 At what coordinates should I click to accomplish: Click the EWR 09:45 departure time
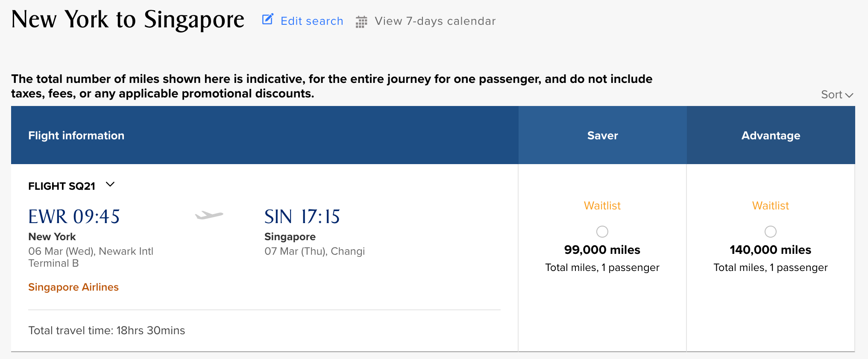[74, 217]
